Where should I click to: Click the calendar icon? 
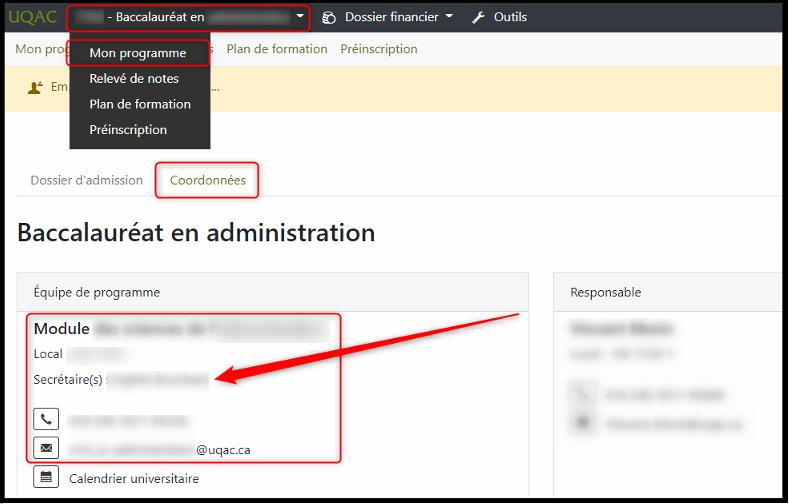coord(46,477)
